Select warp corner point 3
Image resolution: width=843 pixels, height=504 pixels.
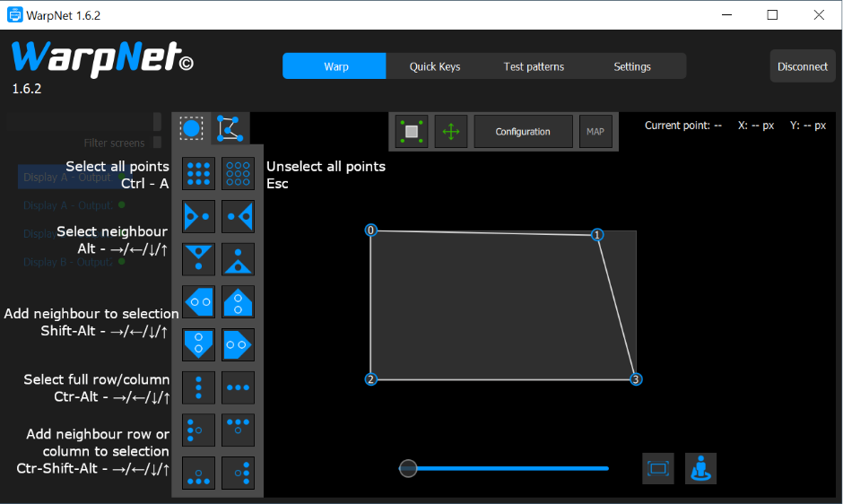(x=636, y=379)
